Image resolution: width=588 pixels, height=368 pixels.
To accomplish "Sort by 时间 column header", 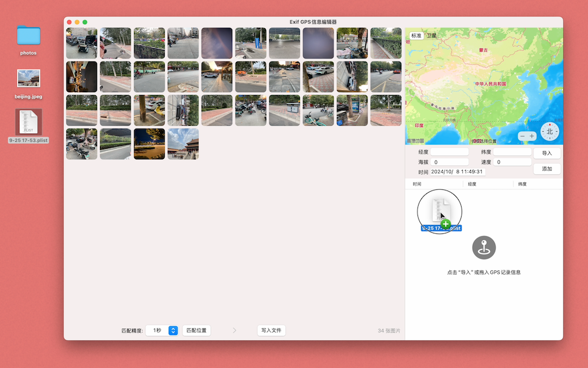I will pos(417,184).
